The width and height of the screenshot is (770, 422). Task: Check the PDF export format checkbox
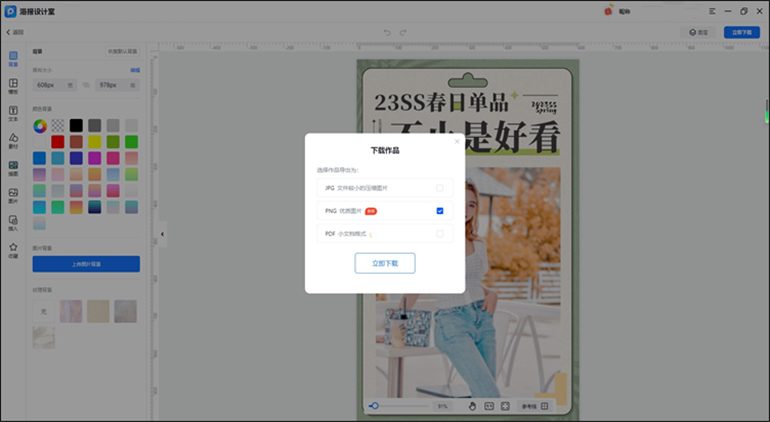point(440,234)
